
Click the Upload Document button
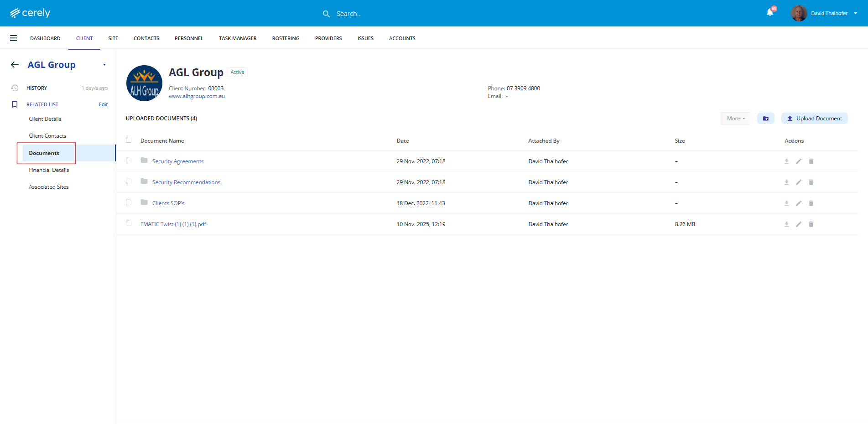pos(814,119)
